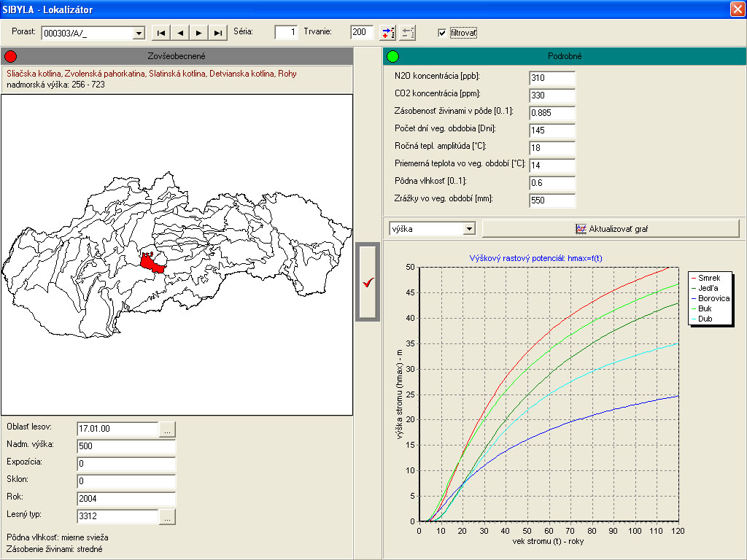Open the Porast dropdown list

point(139,34)
